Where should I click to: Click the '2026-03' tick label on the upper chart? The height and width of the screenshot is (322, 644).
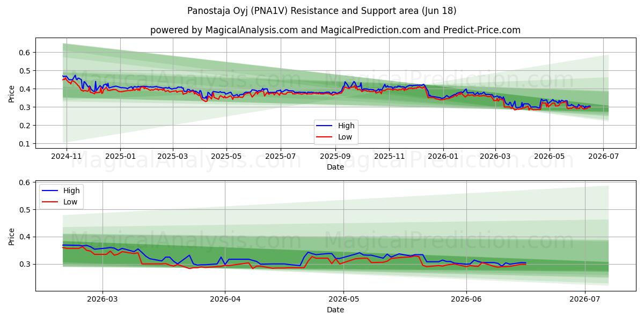[495, 157]
